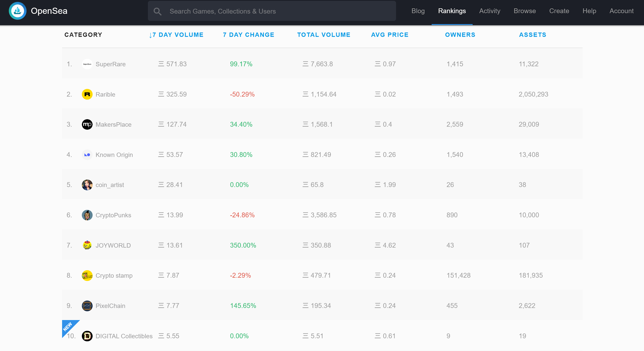Open the Help menu

(589, 11)
